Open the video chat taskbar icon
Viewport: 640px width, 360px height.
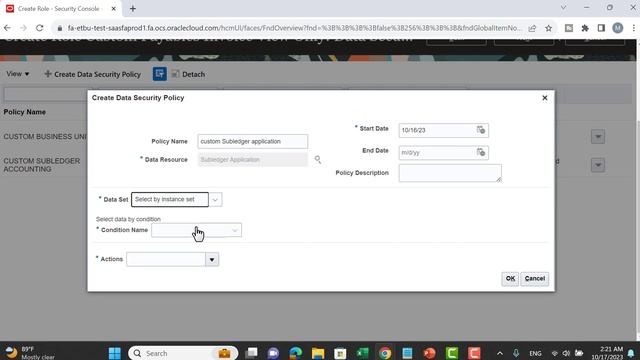[273, 353]
